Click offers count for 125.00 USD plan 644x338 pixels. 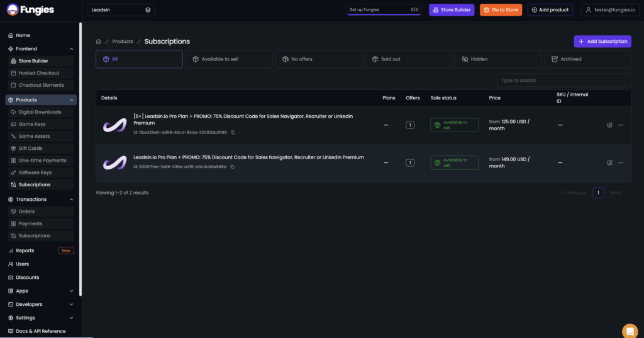(x=410, y=125)
